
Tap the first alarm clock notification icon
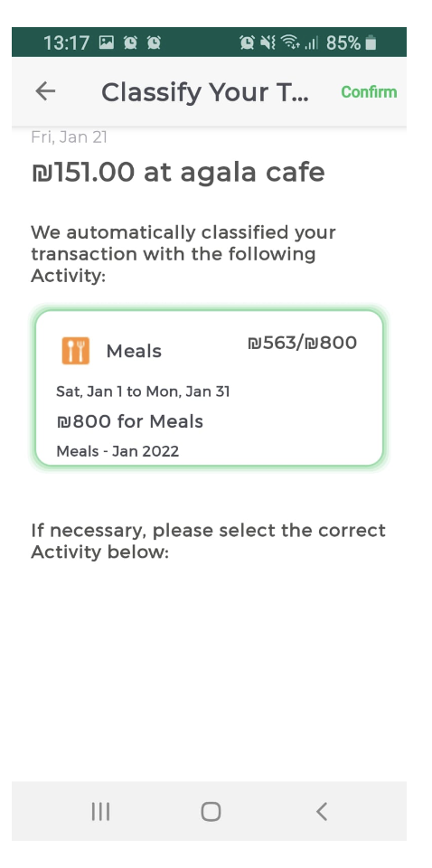click(130, 42)
